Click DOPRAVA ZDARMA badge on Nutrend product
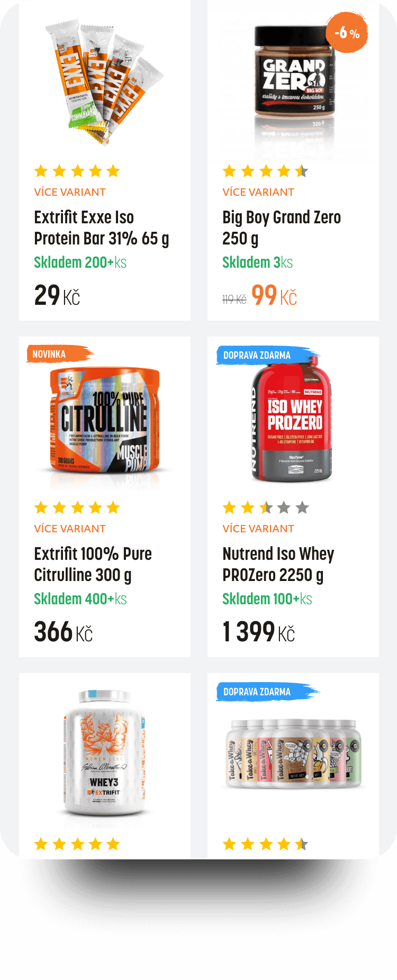Image resolution: width=397 pixels, height=980 pixels. pos(257,355)
